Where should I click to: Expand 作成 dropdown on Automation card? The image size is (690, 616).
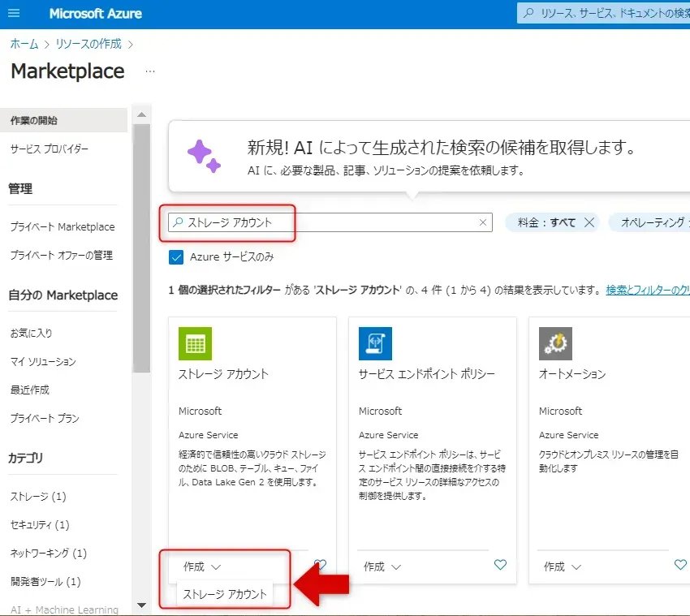coord(562,566)
